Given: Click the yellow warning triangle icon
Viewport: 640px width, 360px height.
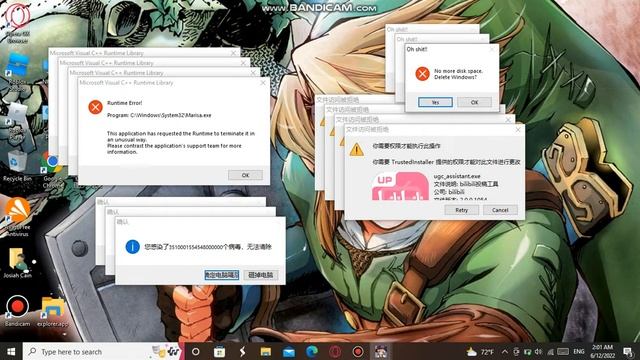Looking at the screenshot, I should tap(356, 150).
